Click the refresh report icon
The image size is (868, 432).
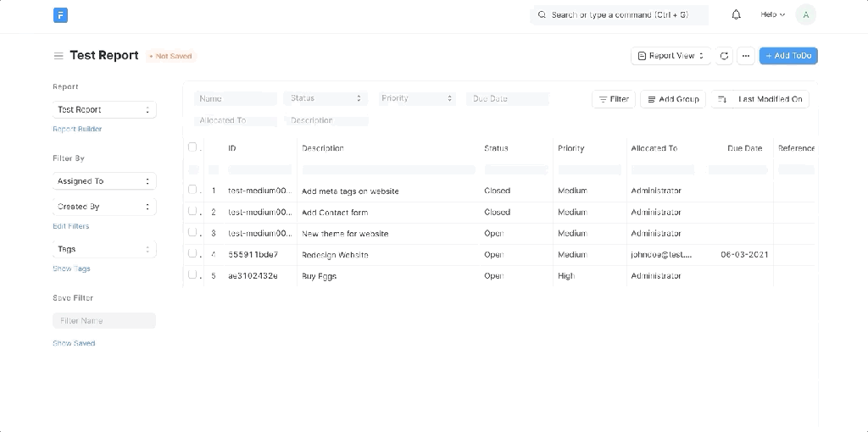pos(724,56)
